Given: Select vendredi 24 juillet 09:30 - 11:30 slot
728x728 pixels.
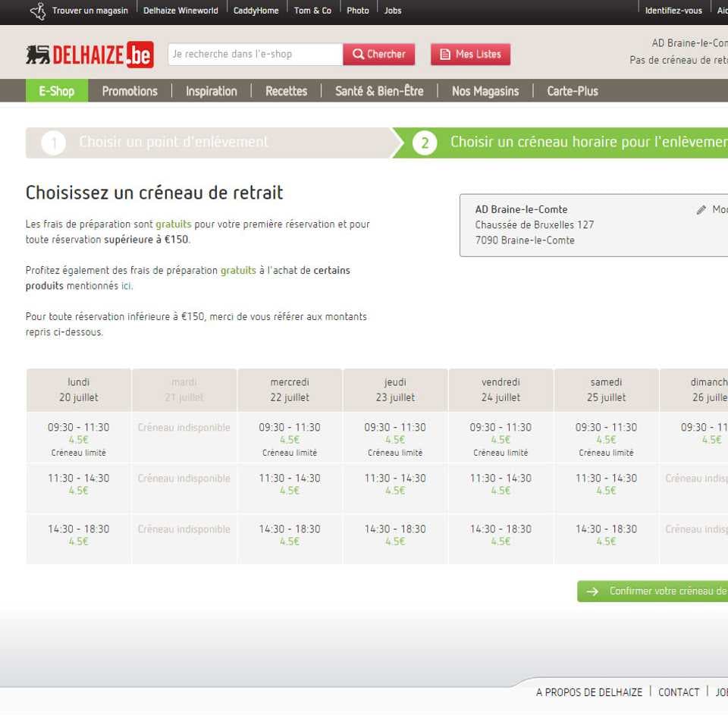Looking at the screenshot, I should click(x=500, y=438).
